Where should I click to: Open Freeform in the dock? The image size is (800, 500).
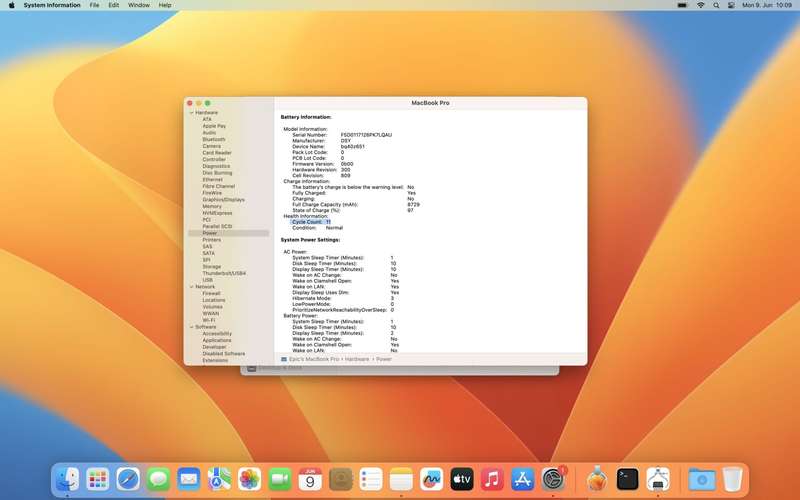[x=432, y=480]
